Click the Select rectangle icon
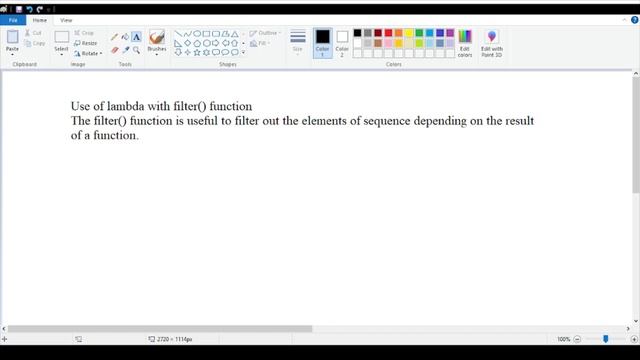 tap(62, 37)
